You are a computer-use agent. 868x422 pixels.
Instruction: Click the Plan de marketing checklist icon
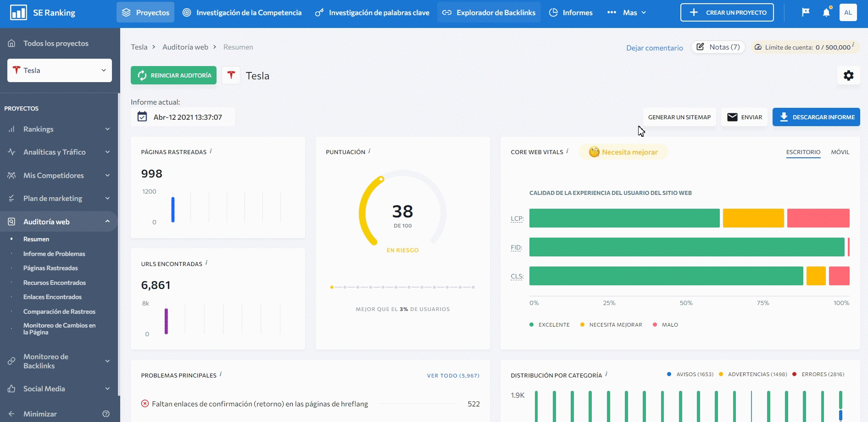coord(11,198)
